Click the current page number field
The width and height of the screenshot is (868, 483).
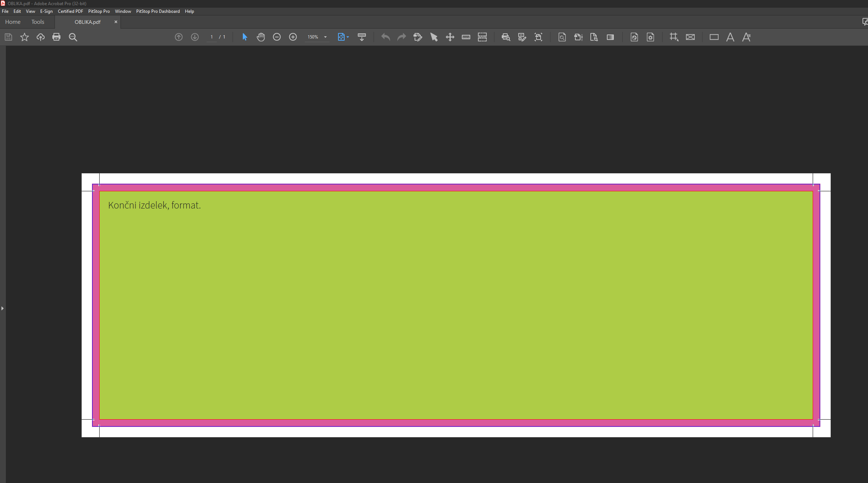point(212,37)
